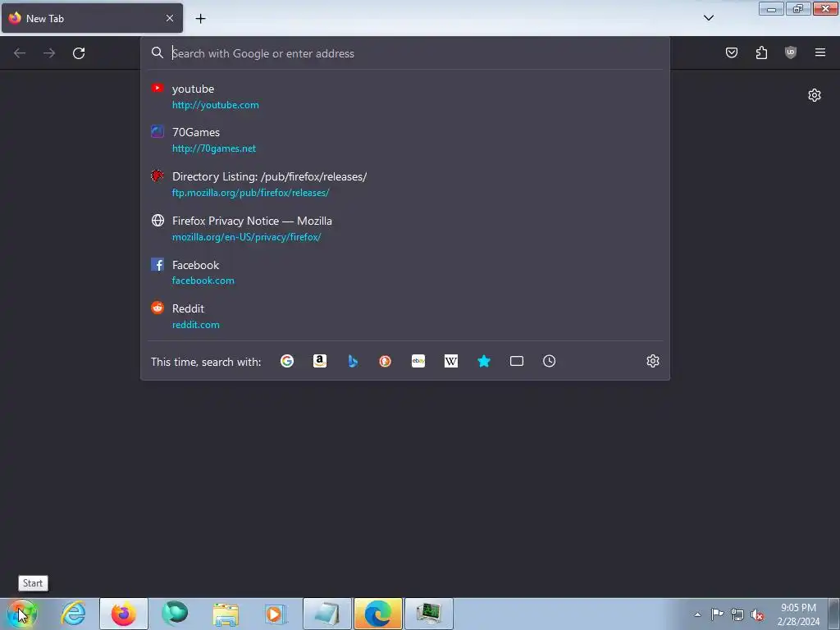Personalize new tab with gear icon

coord(815,95)
